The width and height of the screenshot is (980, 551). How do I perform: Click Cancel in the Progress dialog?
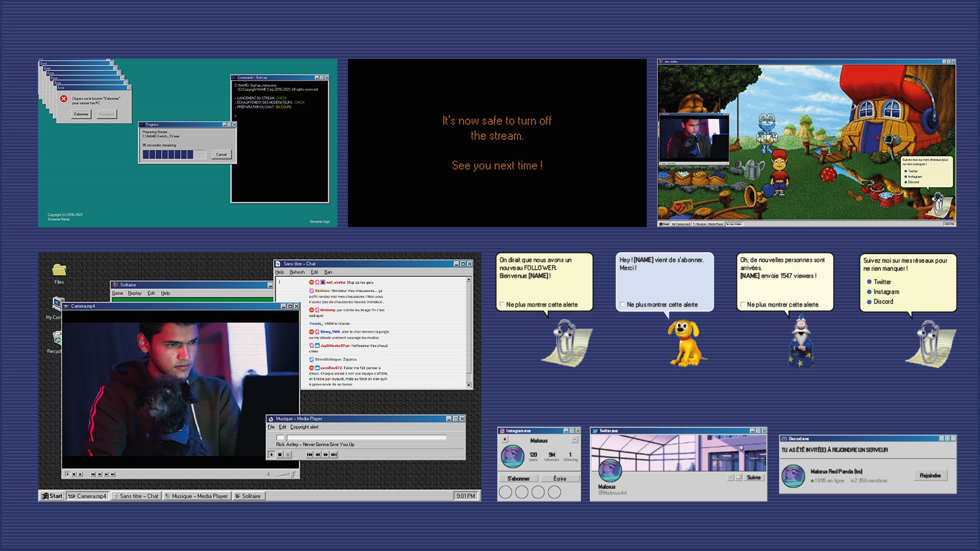pyautogui.click(x=221, y=154)
